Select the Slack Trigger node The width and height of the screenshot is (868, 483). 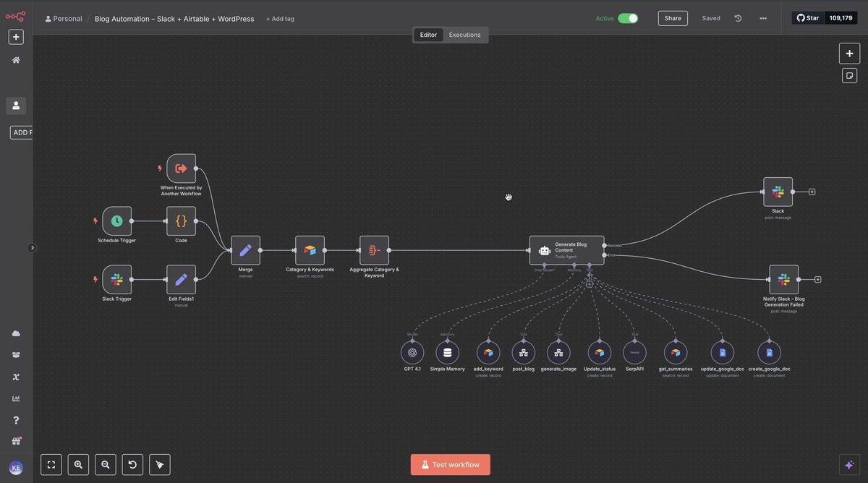tap(117, 279)
